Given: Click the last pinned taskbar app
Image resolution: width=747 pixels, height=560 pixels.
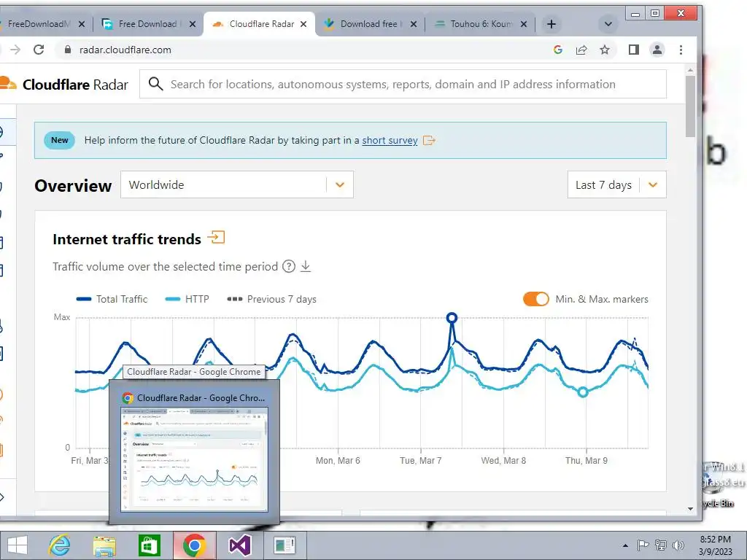Looking at the screenshot, I should coord(285,545).
